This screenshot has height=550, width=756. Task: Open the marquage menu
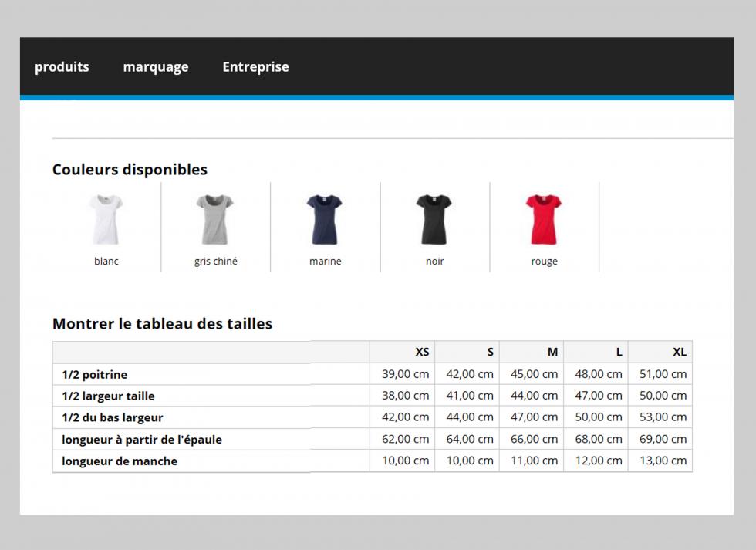tap(156, 67)
